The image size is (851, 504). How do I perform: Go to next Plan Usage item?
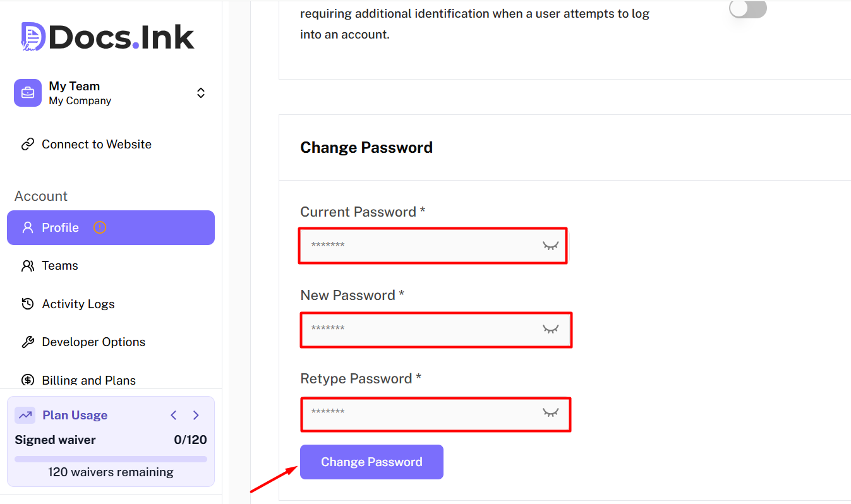(196, 415)
